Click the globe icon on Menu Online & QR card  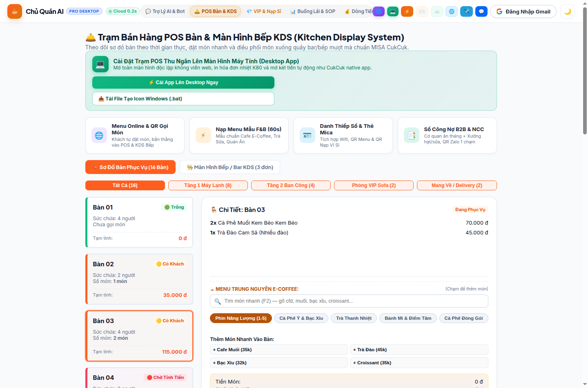coord(99,136)
